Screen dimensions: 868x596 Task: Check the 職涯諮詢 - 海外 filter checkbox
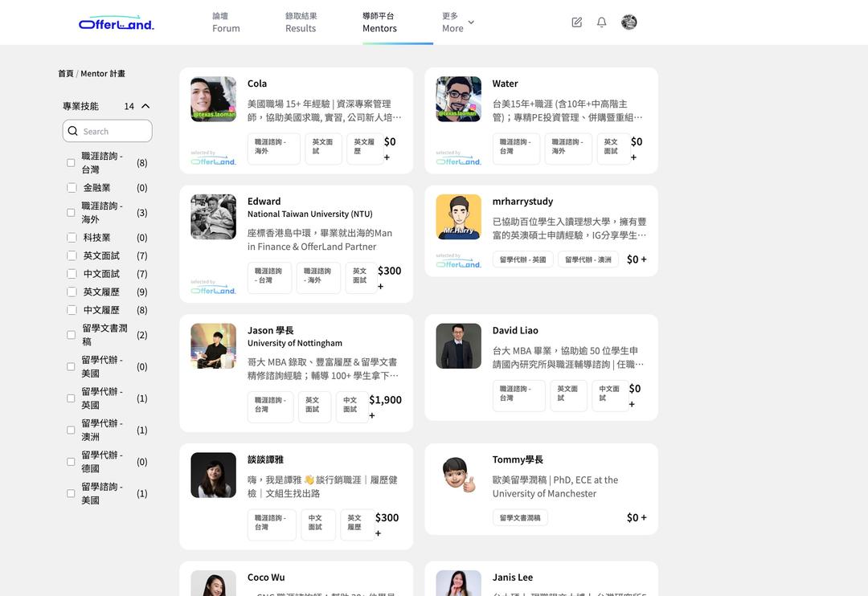click(71, 213)
